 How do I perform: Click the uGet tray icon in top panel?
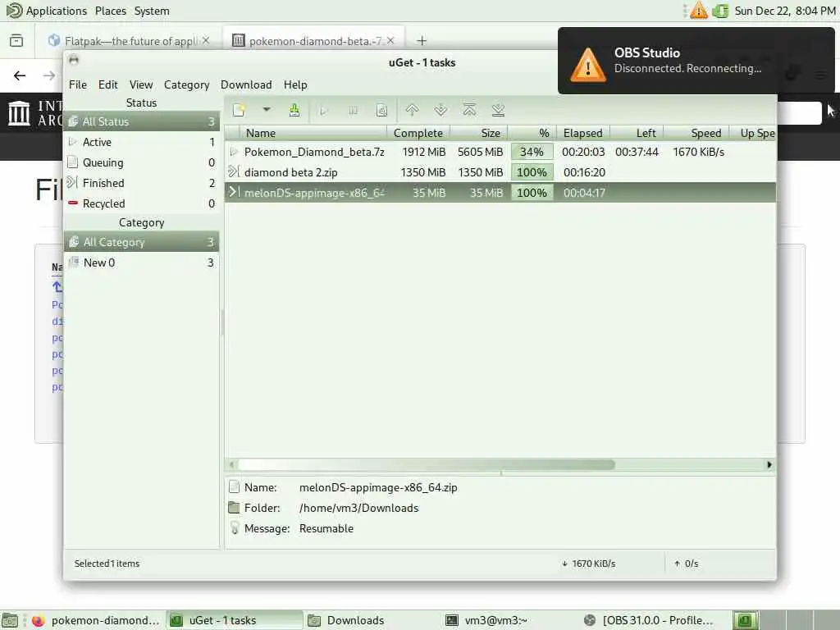tap(720, 11)
